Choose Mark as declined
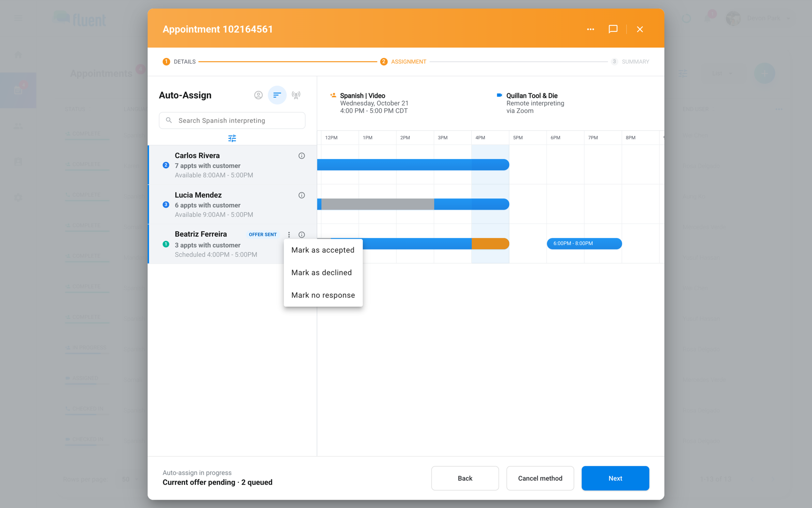The image size is (812, 508). pos(323,273)
